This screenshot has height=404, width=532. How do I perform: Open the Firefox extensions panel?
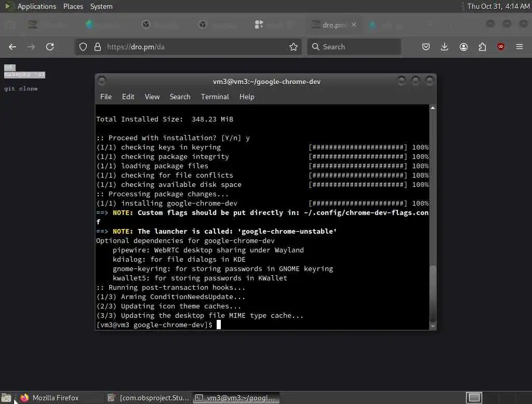482,47
